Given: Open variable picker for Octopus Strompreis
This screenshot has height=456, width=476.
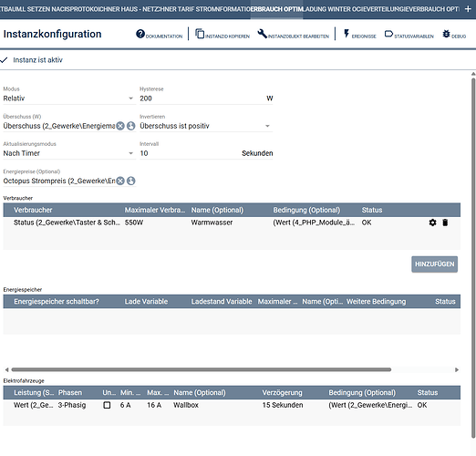Looking at the screenshot, I should tap(131, 181).
